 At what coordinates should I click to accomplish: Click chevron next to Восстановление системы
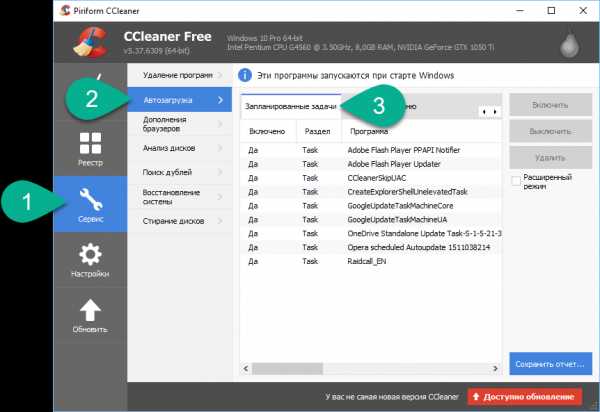[x=220, y=197]
